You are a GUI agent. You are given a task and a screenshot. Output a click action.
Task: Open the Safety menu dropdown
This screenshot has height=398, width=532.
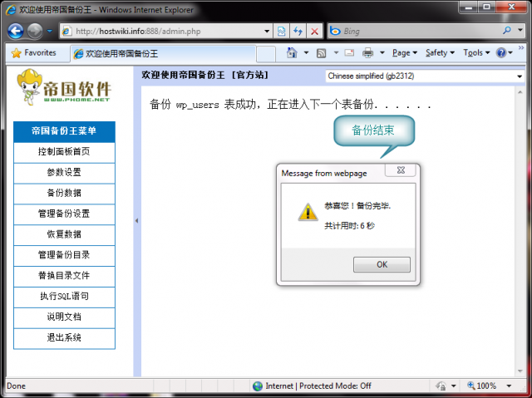click(x=439, y=53)
